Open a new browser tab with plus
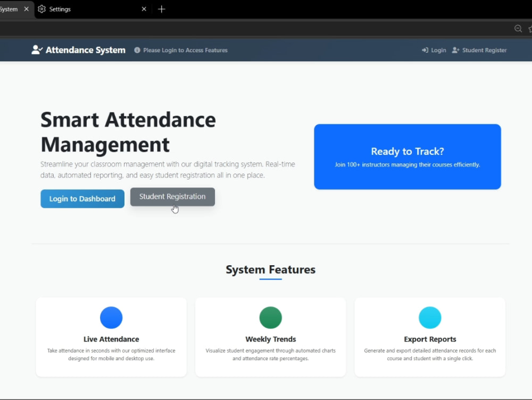Screen dimensions: 532x400 162,9
